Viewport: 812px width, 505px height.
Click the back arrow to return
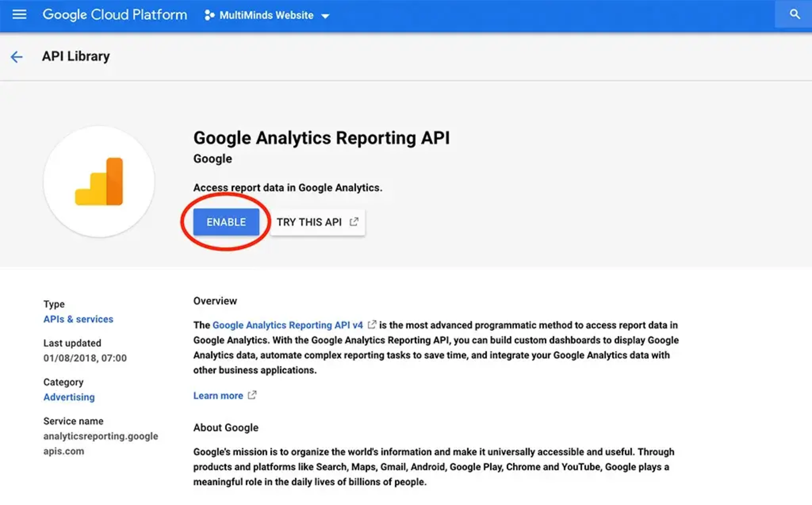click(16, 56)
